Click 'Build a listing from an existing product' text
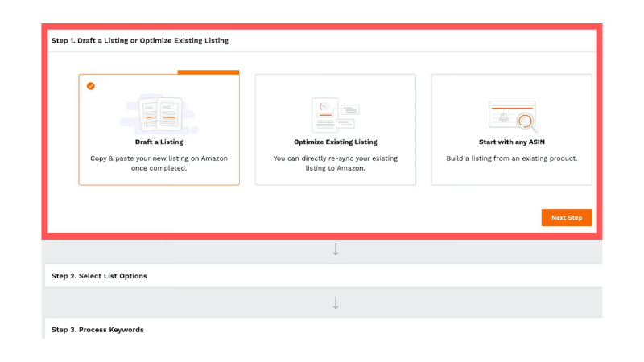644x362 pixels. click(511, 158)
